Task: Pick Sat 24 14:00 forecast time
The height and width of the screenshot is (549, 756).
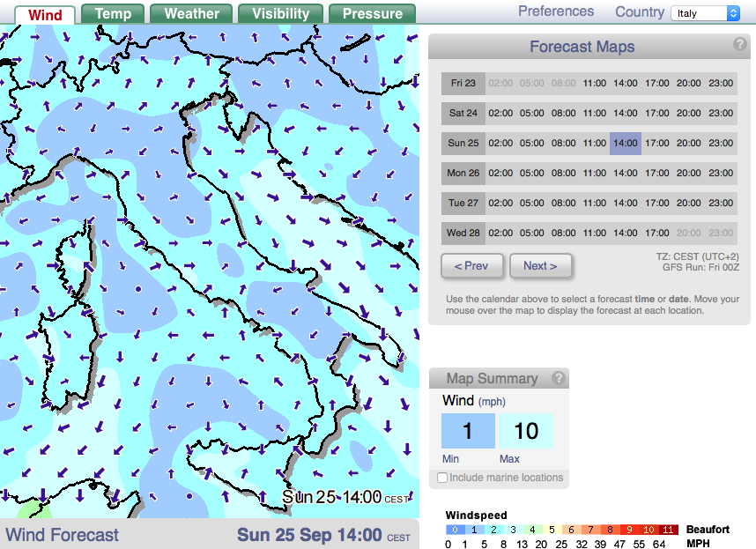Action: (x=626, y=113)
